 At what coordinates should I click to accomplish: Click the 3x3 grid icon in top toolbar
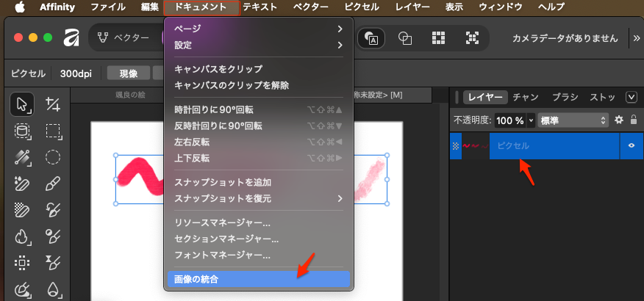click(x=439, y=38)
